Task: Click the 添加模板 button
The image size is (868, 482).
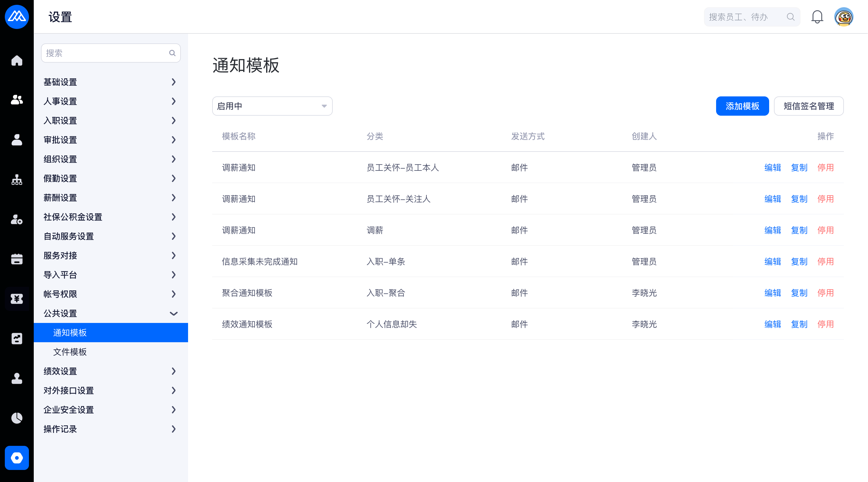Action: click(742, 106)
